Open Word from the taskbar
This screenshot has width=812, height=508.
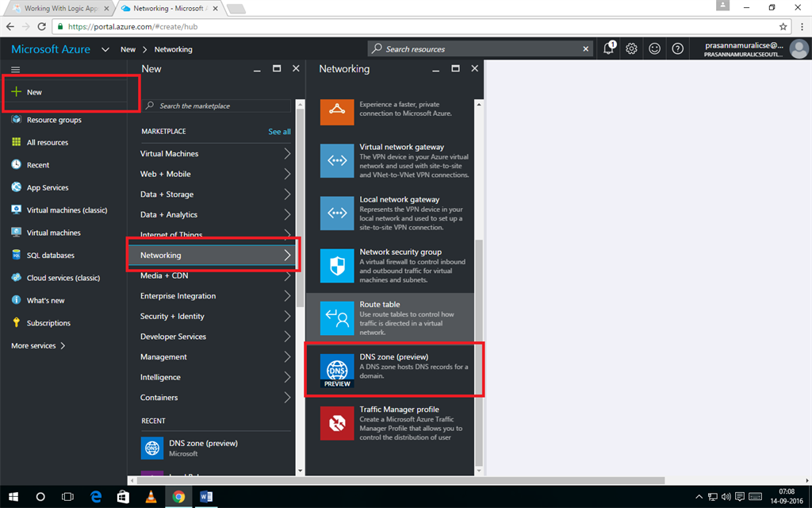pyautogui.click(x=206, y=497)
